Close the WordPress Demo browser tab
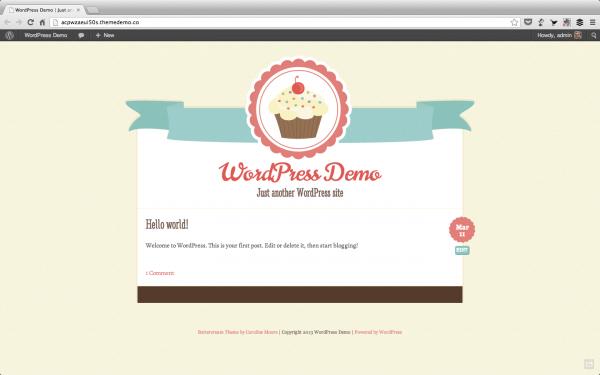 [78, 10]
